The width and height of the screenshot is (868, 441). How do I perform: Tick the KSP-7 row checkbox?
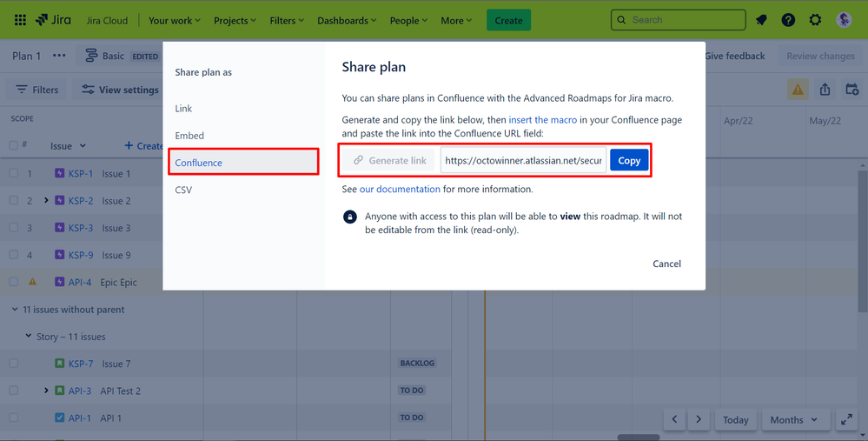(x=13, y=364)
